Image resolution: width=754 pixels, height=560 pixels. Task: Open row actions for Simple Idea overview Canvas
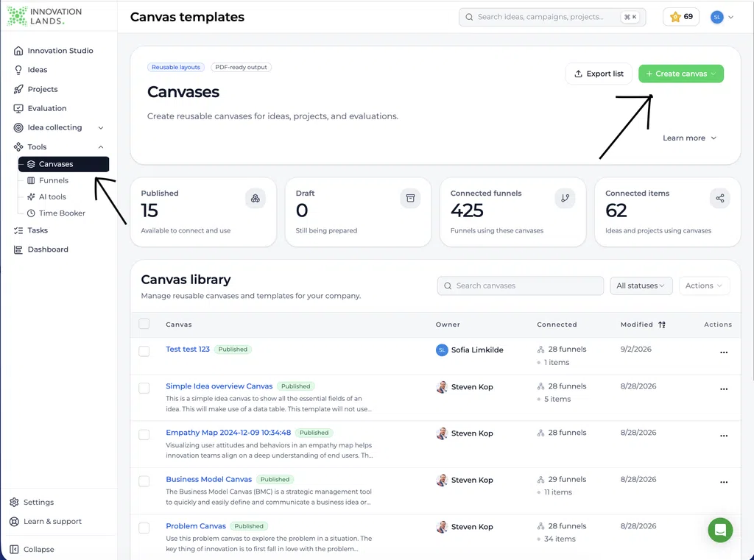point(724,389)
